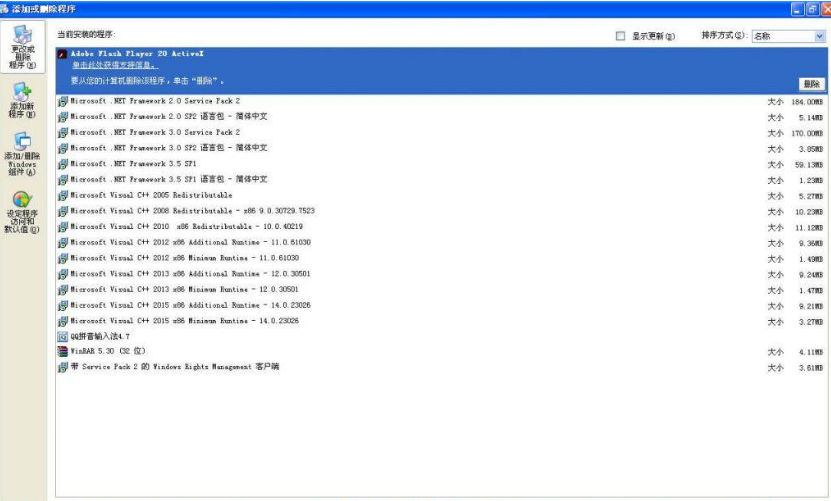The width and height of the screenshot is (831, 501).
Task: Toggle the Show Updates checkbox
Action: pos(621,36)
